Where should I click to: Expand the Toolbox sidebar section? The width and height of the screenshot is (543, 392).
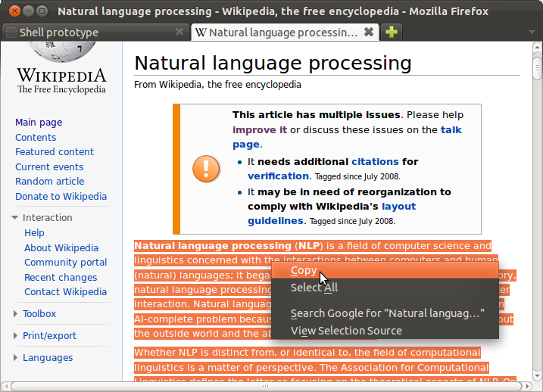15,313
